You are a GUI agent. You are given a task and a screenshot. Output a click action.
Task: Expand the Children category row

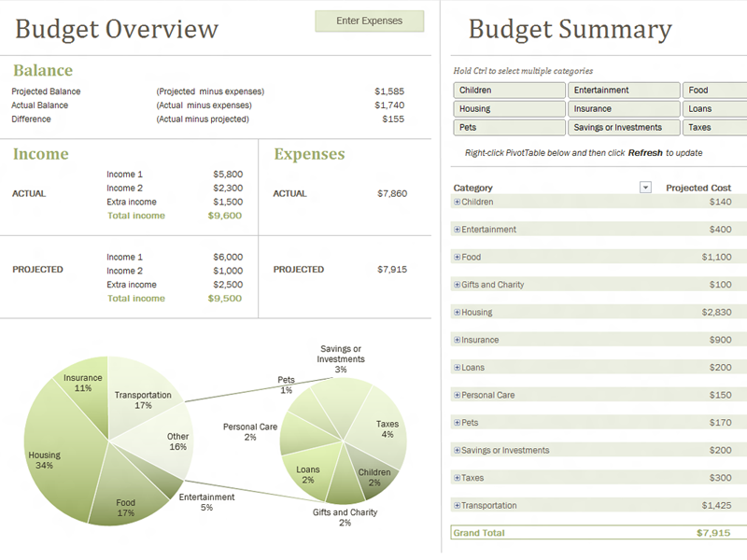(x=457, y=202)
